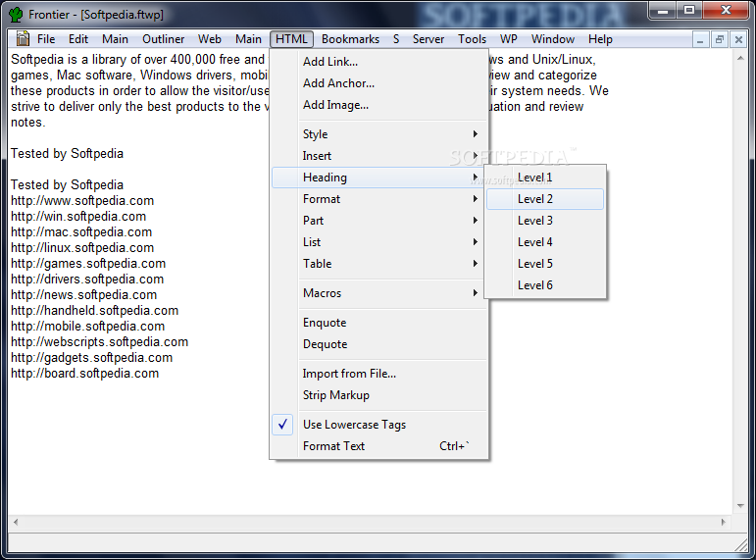The width and height of the screenshot is (756, 560).
Task: Expand the Part submenu
Action: (379, 221)
